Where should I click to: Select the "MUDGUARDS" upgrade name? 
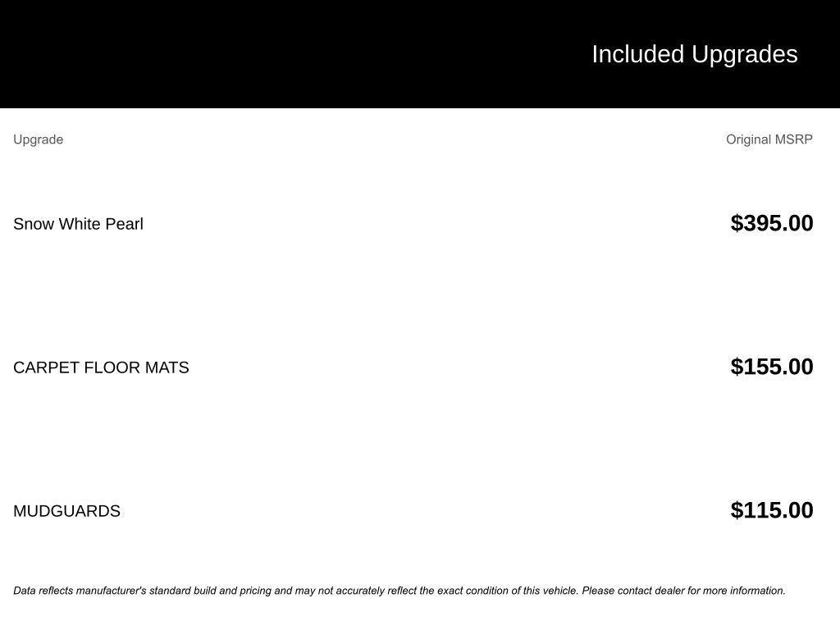pos(66,511)
